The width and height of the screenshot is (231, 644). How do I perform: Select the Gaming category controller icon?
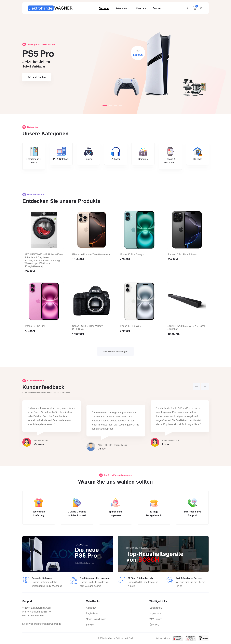[88, 151]
